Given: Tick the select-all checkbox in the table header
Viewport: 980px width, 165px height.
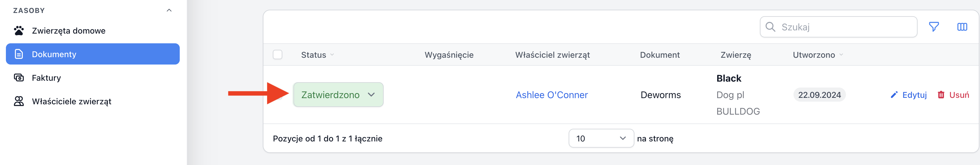Looking at the screenshot, I should 277,55.
